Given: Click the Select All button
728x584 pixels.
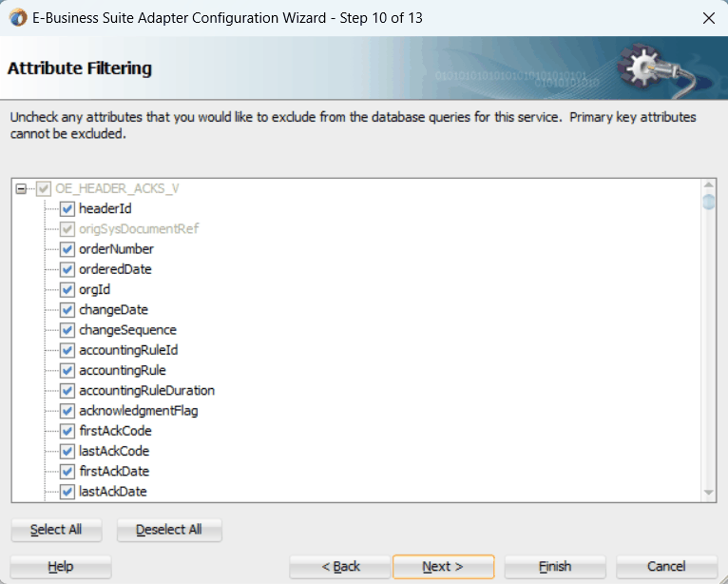Looking at the screenshot, I should click(56, 530).
